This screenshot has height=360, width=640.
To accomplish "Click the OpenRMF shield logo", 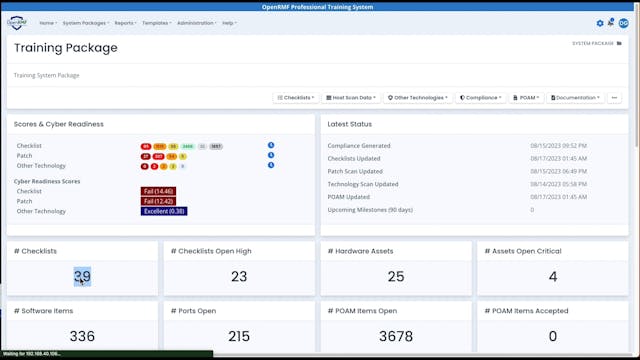I will (17, 23).
